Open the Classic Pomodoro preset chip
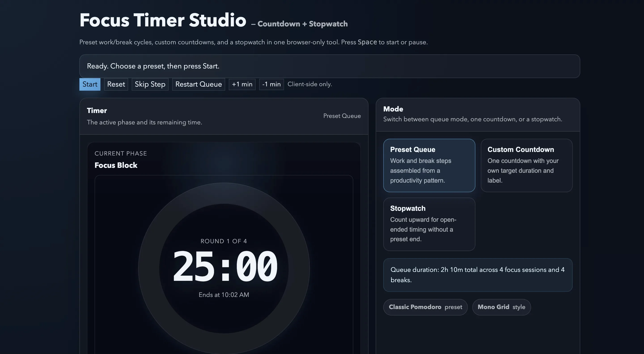The image size is (644, 354). (x=425, y=307)
